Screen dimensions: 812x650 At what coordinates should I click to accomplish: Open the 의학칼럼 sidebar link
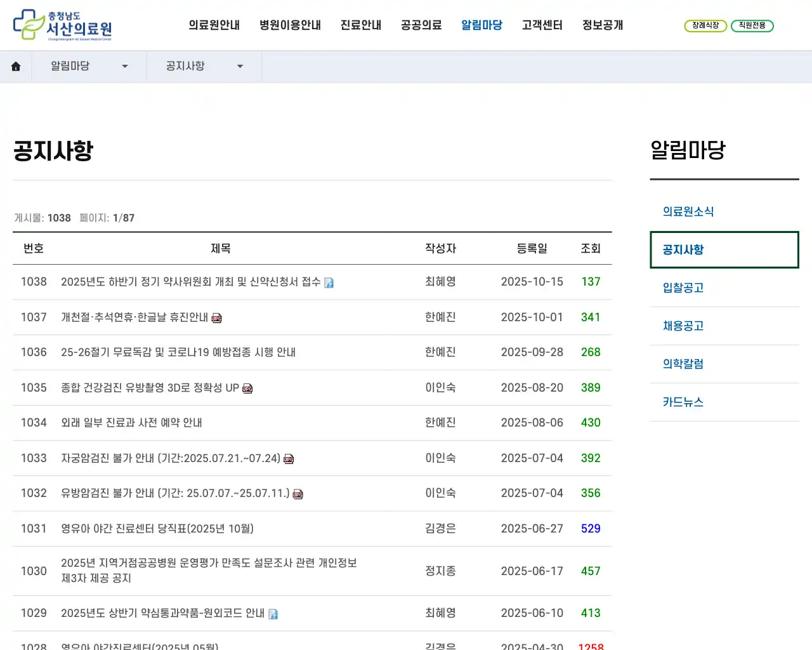pyautogui.click(x=683, y=364)
